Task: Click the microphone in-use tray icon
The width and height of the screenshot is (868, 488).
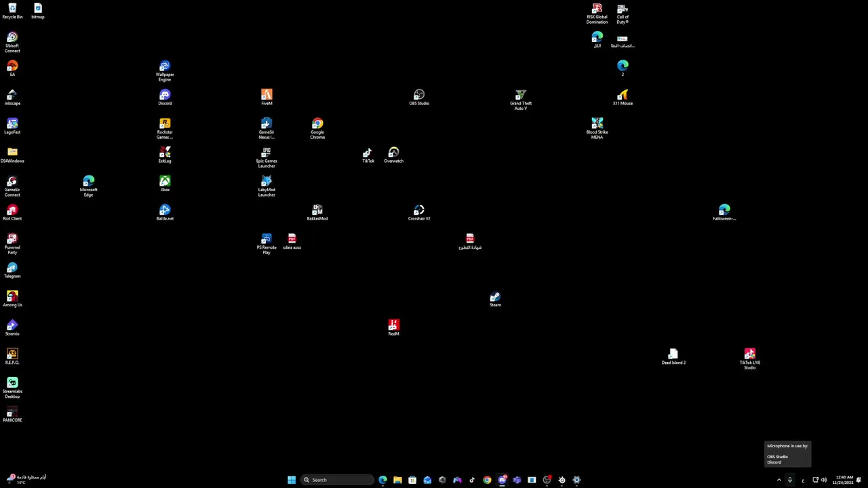Action: click(789, 480)
